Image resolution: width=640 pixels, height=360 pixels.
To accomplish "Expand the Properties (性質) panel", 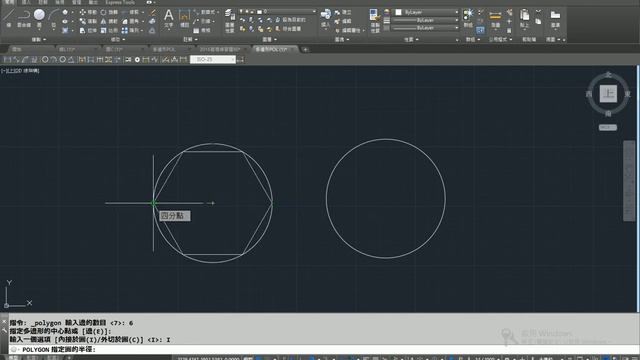I will tap(411, 40).
